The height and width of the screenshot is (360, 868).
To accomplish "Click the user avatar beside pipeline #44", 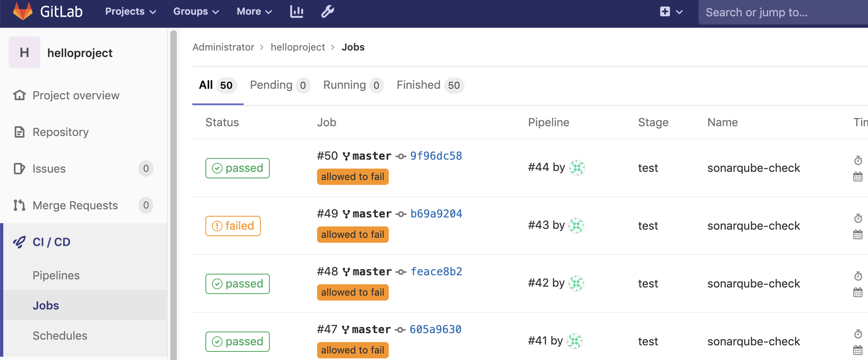I will [577, 167].
